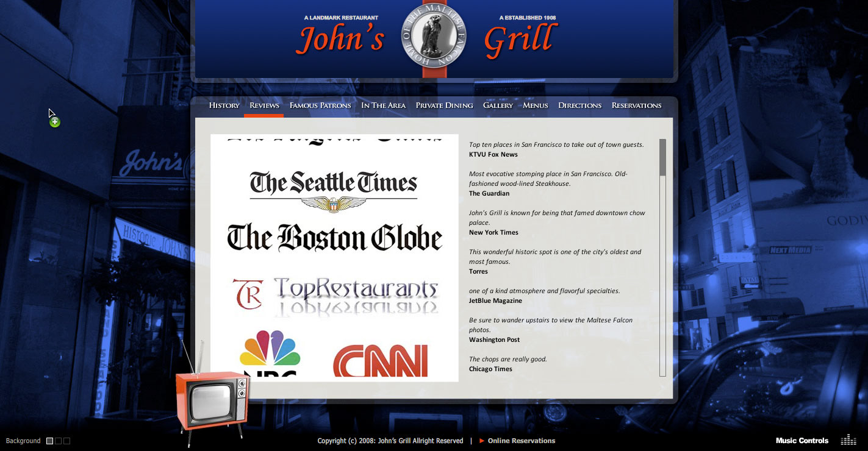View the Menus page
Viewport: 868px width, 451px height.
(x=536, y=105)
